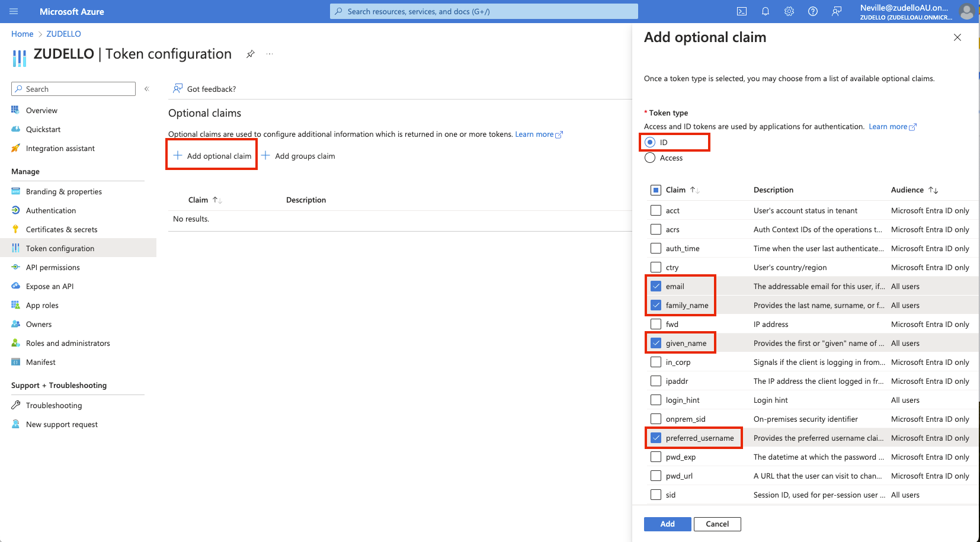Uncheck the given_name claim checkbox
The height and width of the screenshot is (542, 980).
(656, 343)
